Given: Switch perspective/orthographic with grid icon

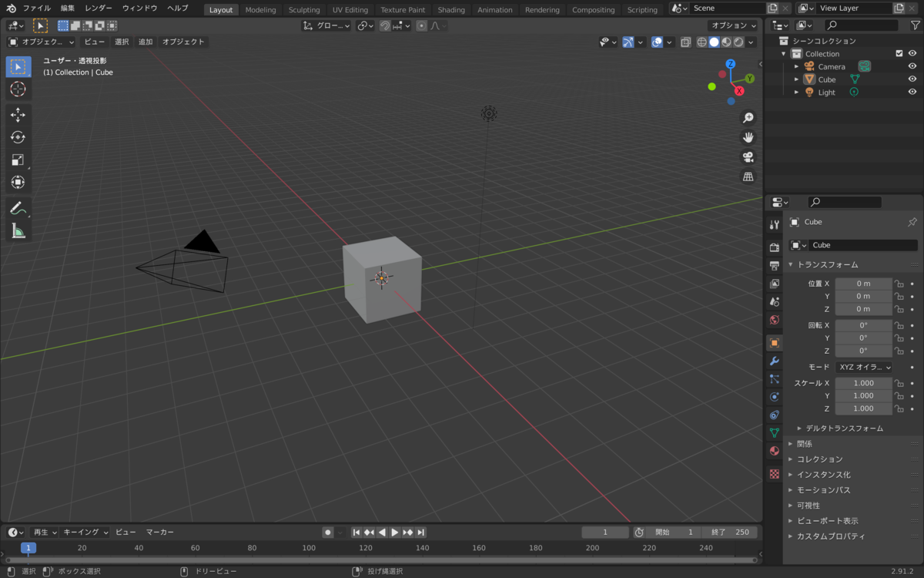Looking at the screenshot, I should pos(748,176).
